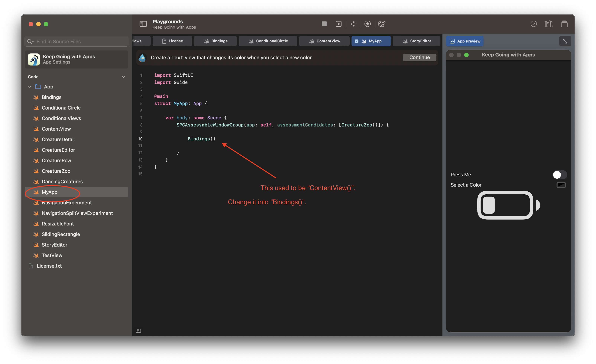The image size is (596, 364).
Task: Switch to the Bindings tab
Action: pyautogui.click(x=215, y=41)
